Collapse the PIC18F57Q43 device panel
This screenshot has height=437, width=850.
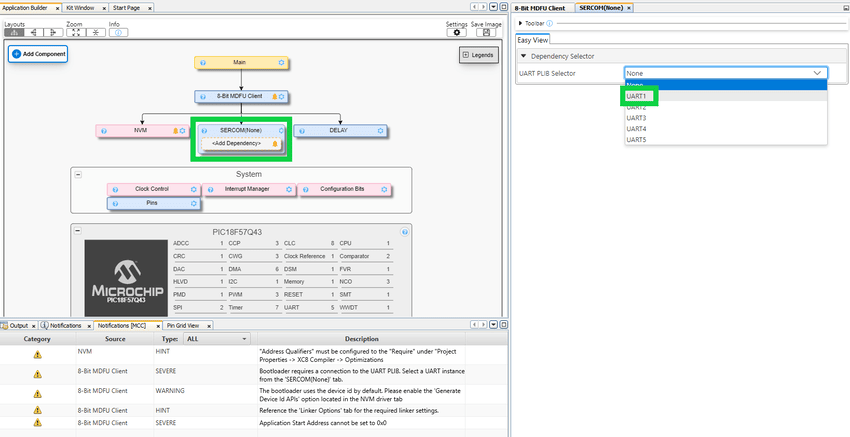click(x=78, y=231)
